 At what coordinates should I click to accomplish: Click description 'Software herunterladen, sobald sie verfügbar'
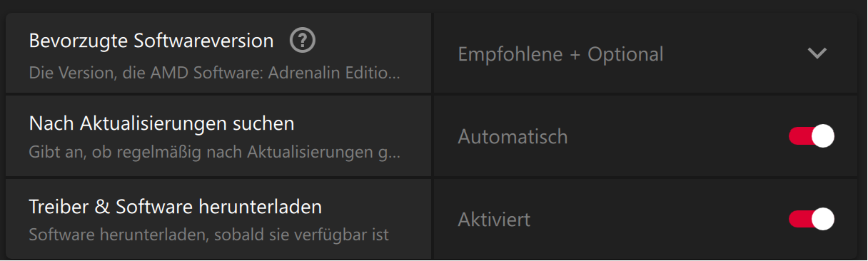(x=209, y=235)
